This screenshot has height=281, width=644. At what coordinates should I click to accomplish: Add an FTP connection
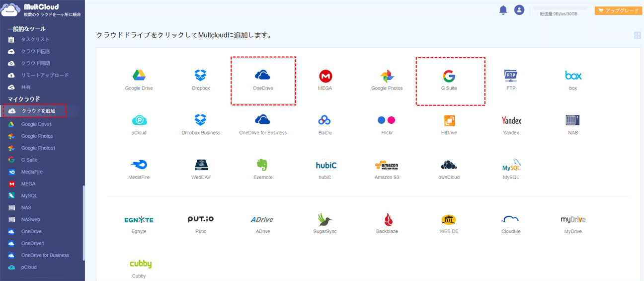pos(511,80)
